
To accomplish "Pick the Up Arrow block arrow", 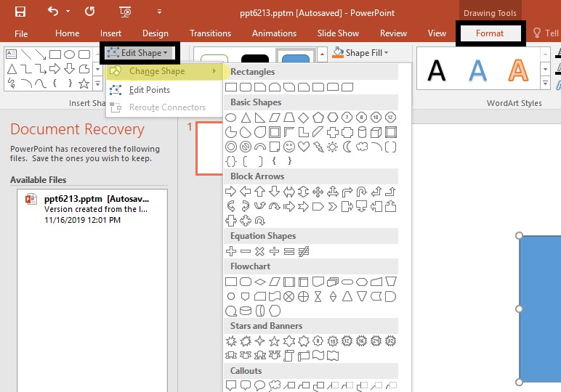I will click(259, 192).
